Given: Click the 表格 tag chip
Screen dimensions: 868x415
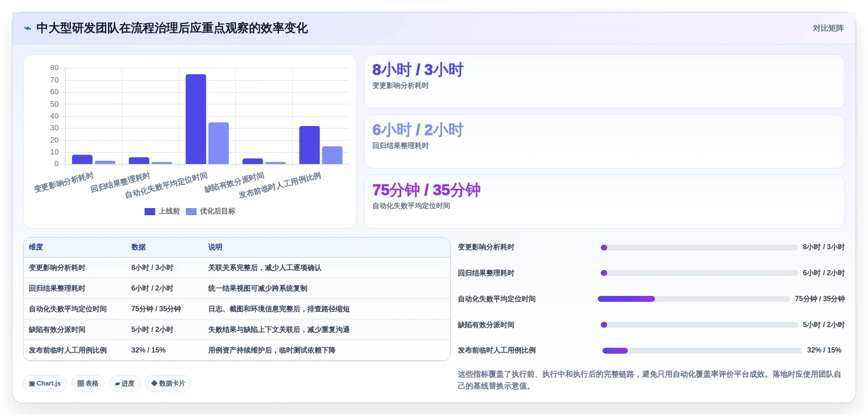Looking at the screenshot, I should click(88, 384).
